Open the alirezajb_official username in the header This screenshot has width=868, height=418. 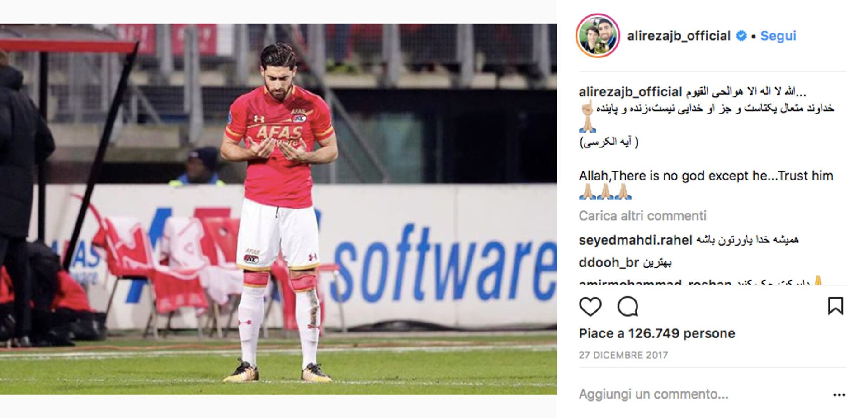[x=679, y=36]
